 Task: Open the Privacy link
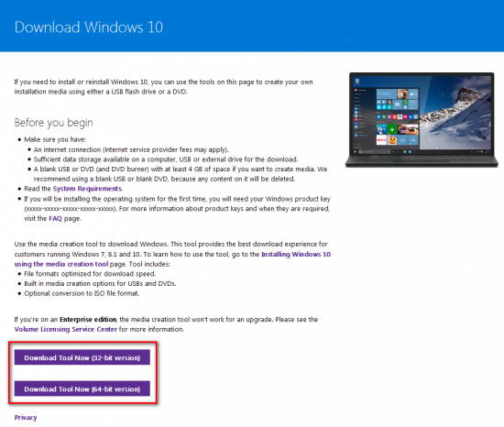26,417
